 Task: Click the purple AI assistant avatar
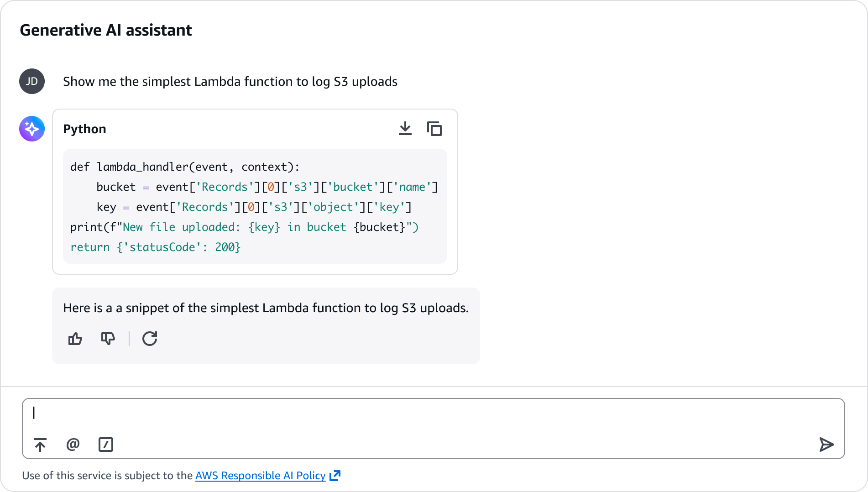(32, 129)
